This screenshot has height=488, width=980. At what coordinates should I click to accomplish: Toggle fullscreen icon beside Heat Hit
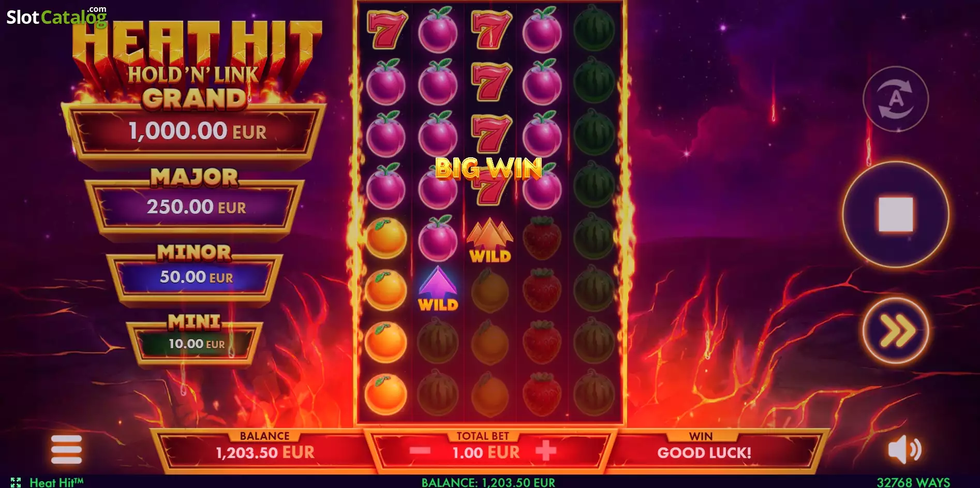point(16,482)
